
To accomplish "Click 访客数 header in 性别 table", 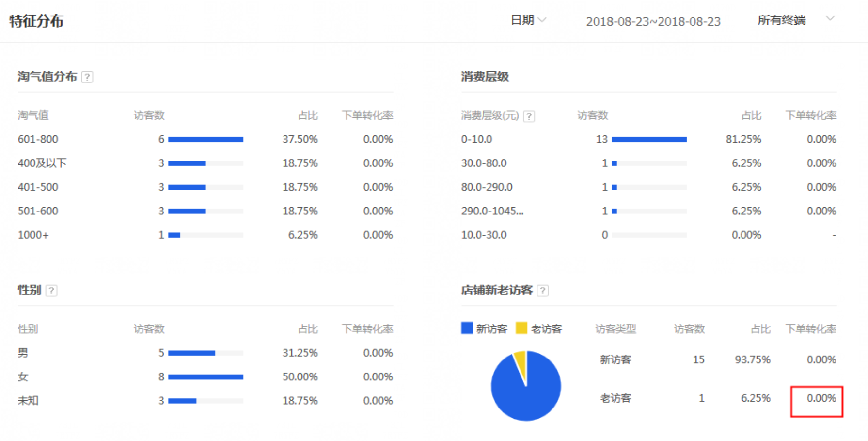I will (149, 329).
